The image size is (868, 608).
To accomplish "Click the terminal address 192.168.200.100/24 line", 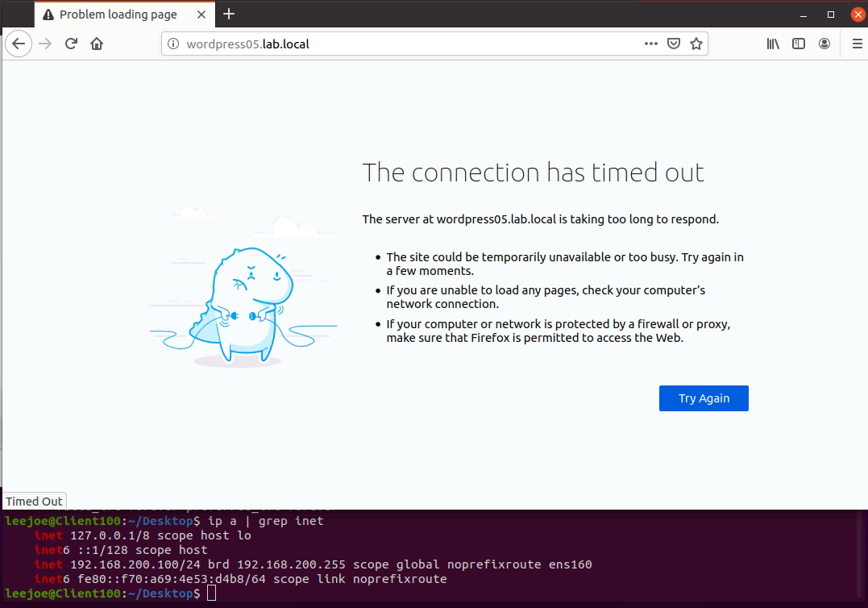I will (x=313, y=564).
